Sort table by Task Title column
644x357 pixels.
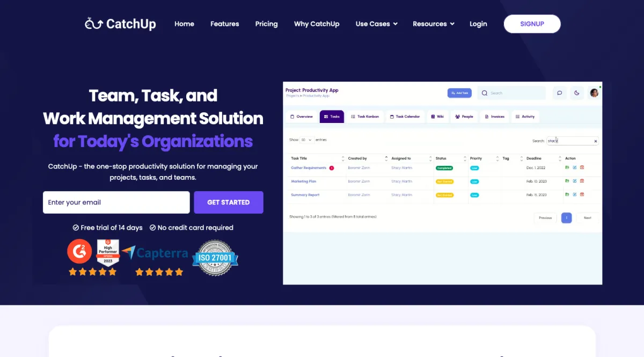(x=317, y=158)
